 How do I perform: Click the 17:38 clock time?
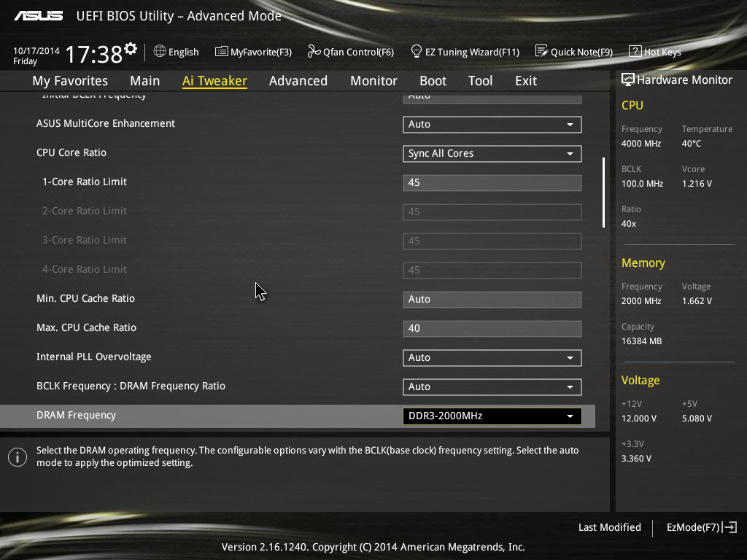93,54
